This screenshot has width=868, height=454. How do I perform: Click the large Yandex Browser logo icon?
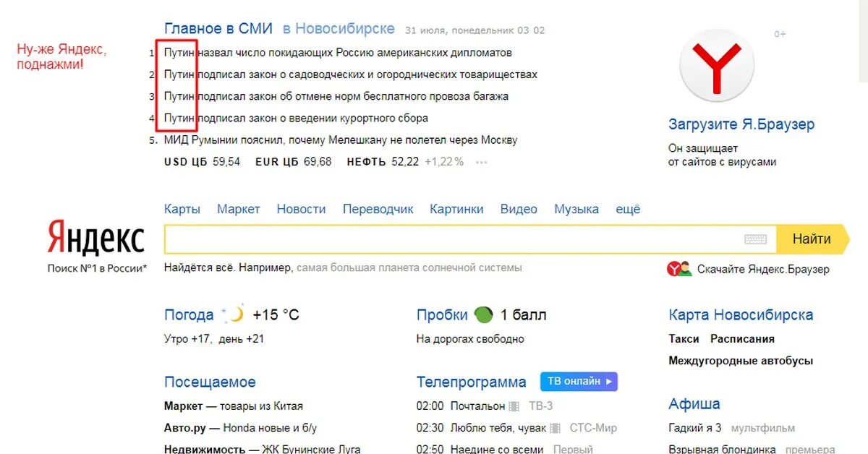[x=717, y=66]
